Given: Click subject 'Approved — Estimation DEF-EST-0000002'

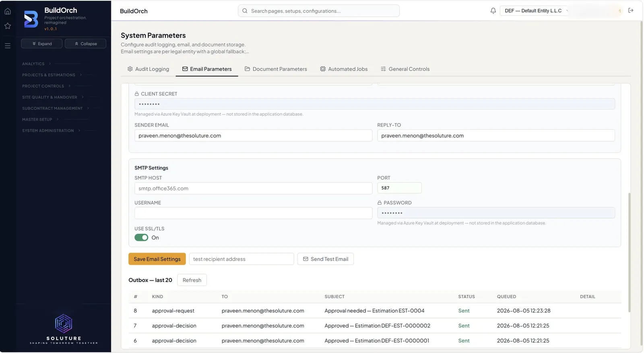Looking at the screenshot, I should (378, 326).
